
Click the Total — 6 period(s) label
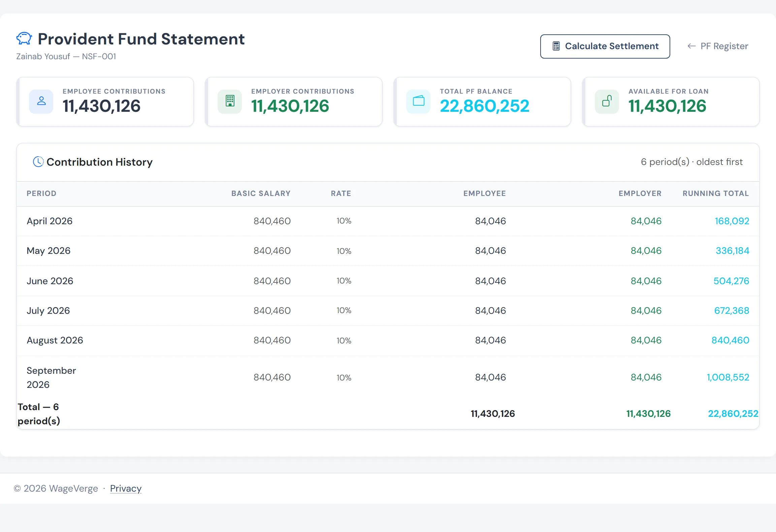[x=39, y=414]
